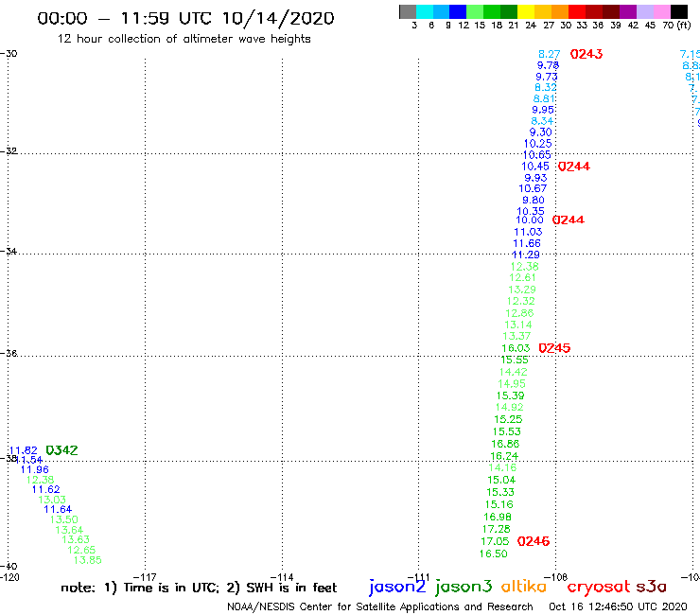Screen dimensions: 700x615
Task: Click the orange swatch in the wave-height legend
Action: point(560,11)
